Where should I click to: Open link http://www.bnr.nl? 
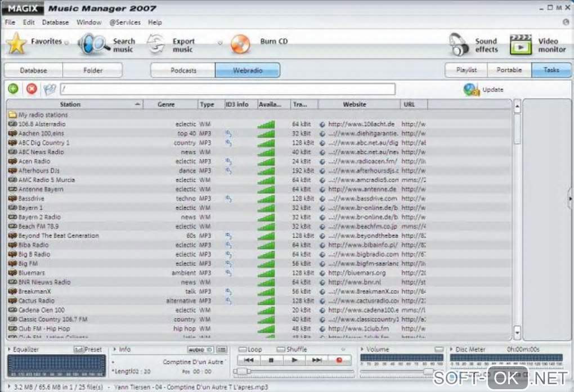click(x=355, y=282)
